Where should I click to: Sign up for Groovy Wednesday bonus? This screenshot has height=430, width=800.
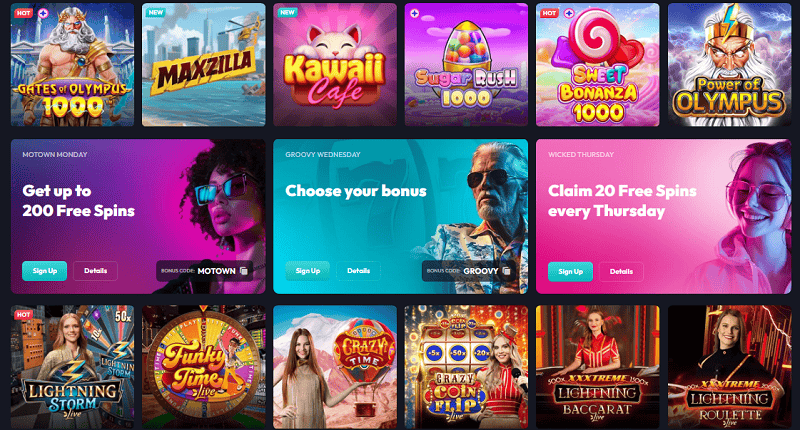308,271
